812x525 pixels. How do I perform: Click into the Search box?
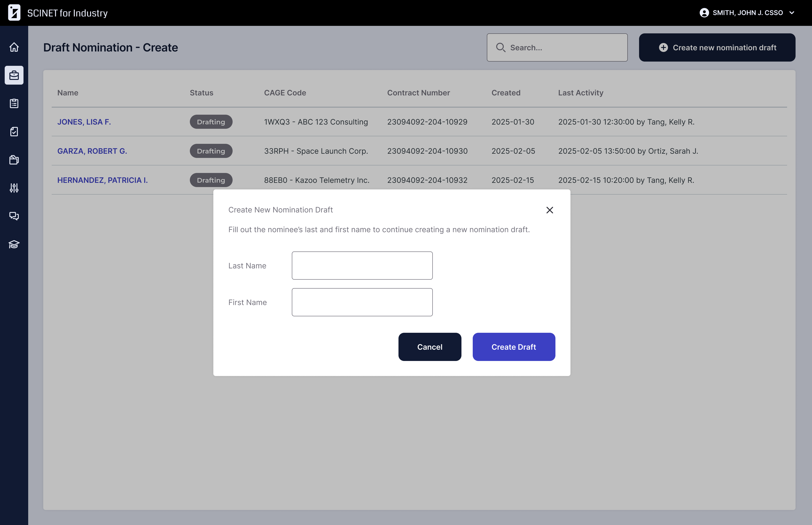click(562, 47)
